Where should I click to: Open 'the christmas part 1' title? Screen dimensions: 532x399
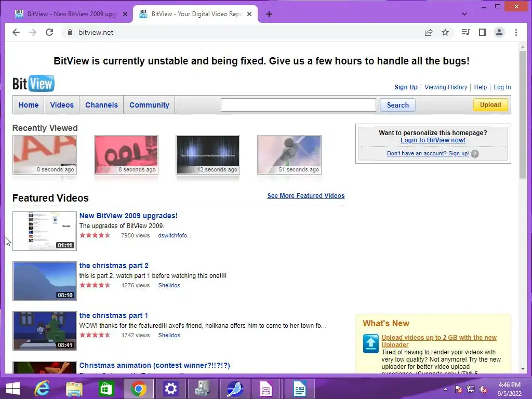113,315
